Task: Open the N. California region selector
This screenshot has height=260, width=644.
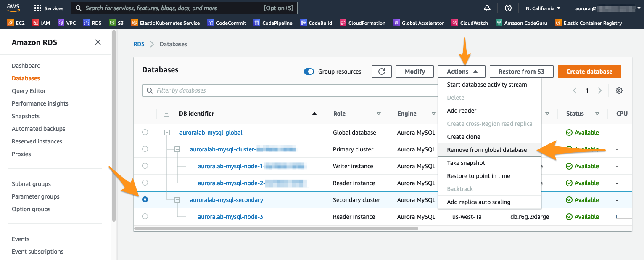Action: pyautogui.click(x=543, y=8)
